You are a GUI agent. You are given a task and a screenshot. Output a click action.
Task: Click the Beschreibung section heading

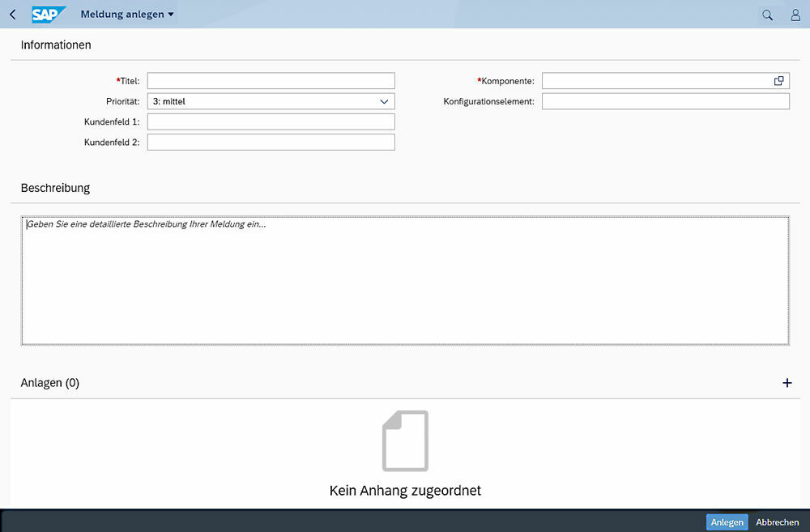click(55, 188)
